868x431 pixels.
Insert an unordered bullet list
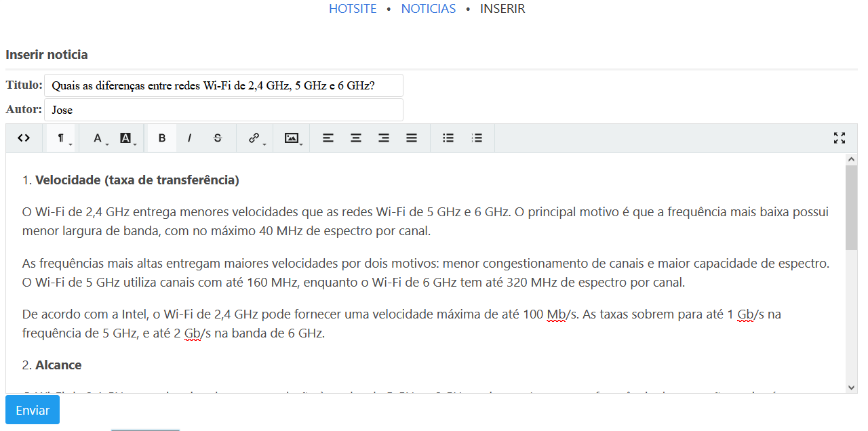point(448,138)
